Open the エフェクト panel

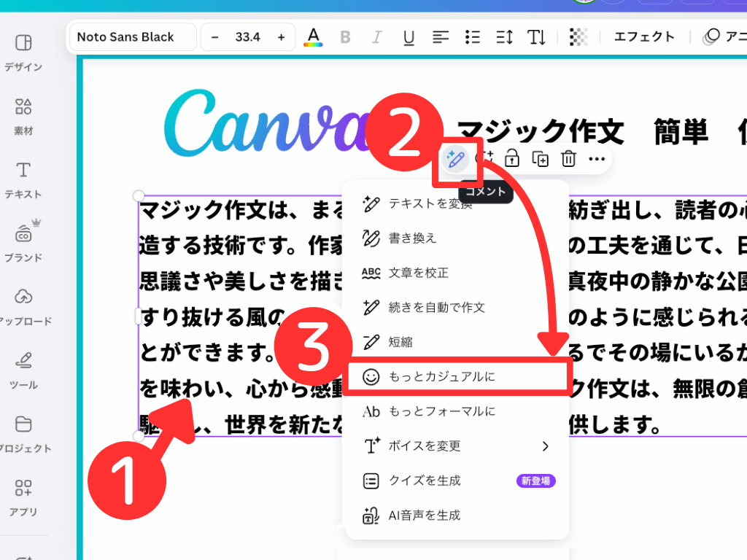point(643,36)
